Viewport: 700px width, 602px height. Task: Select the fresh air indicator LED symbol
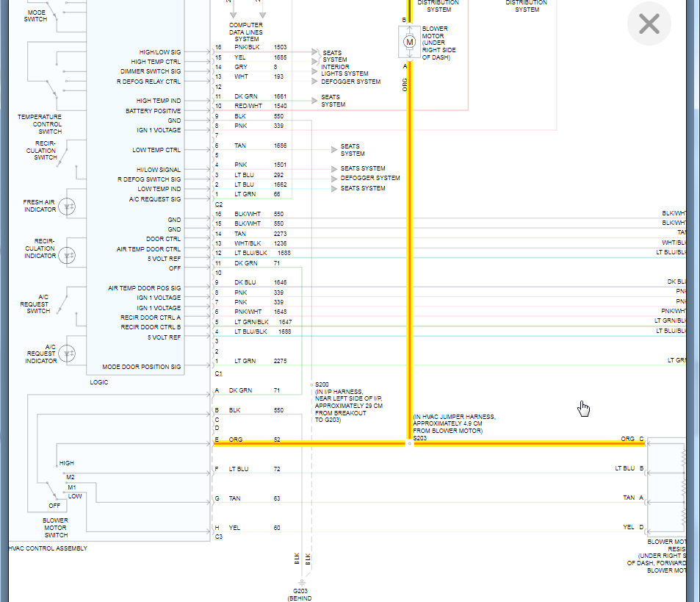coord(67,207)
